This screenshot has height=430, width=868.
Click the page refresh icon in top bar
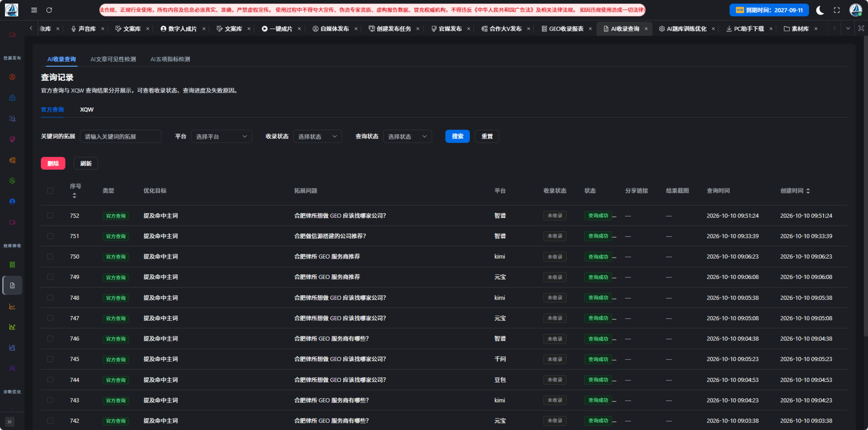tap(49, 10)
